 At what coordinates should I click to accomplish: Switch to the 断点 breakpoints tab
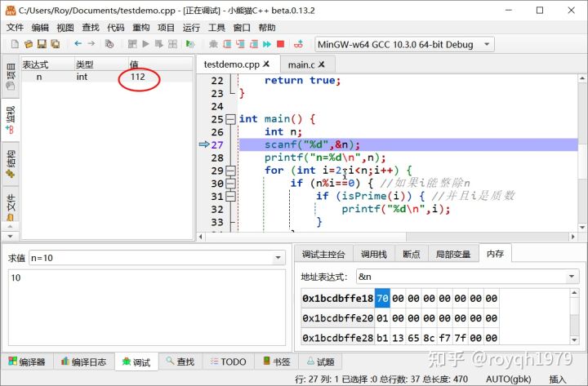(x=412, y=255)
